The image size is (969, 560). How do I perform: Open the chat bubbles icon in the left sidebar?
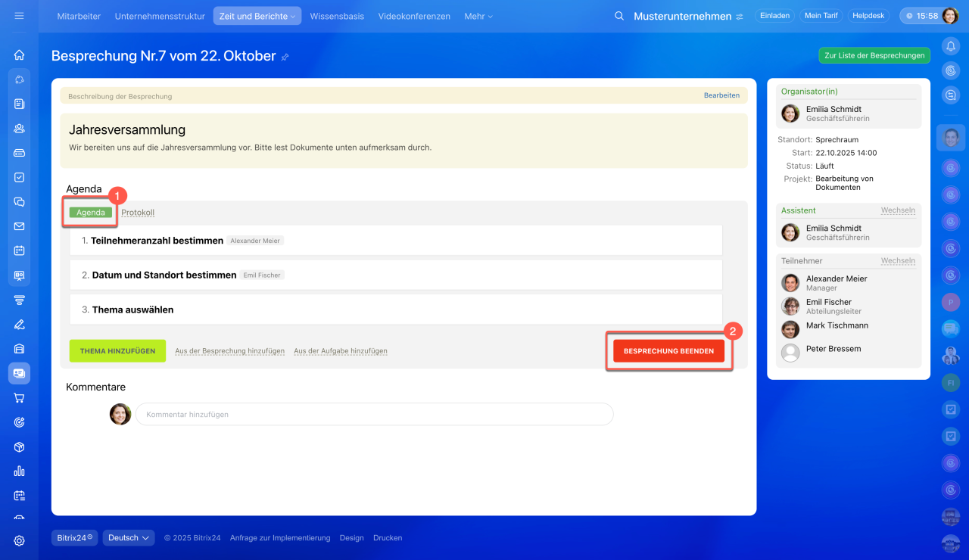(19, 202)
